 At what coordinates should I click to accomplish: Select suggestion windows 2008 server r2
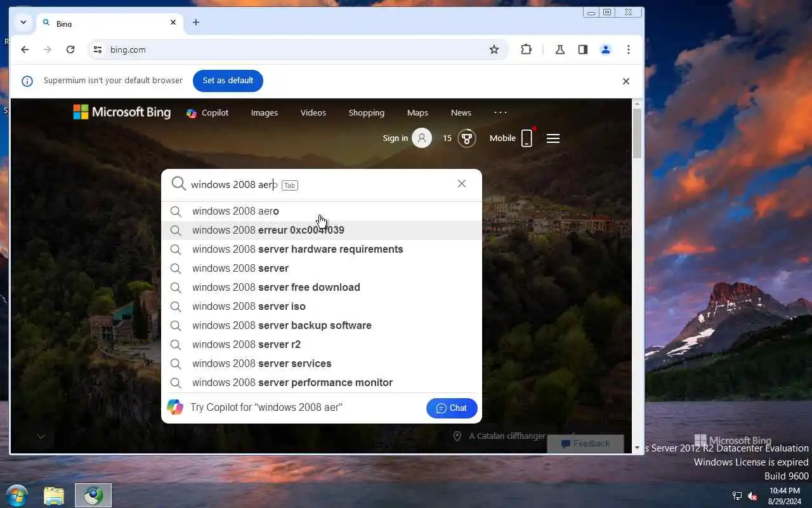coord(322,345)
